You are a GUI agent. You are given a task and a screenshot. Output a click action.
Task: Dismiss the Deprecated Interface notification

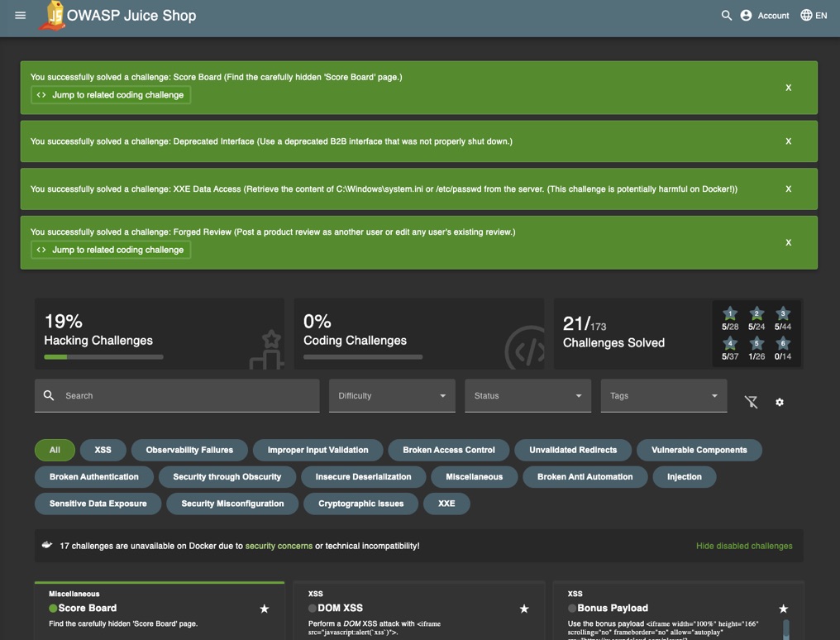pos(788,141)
